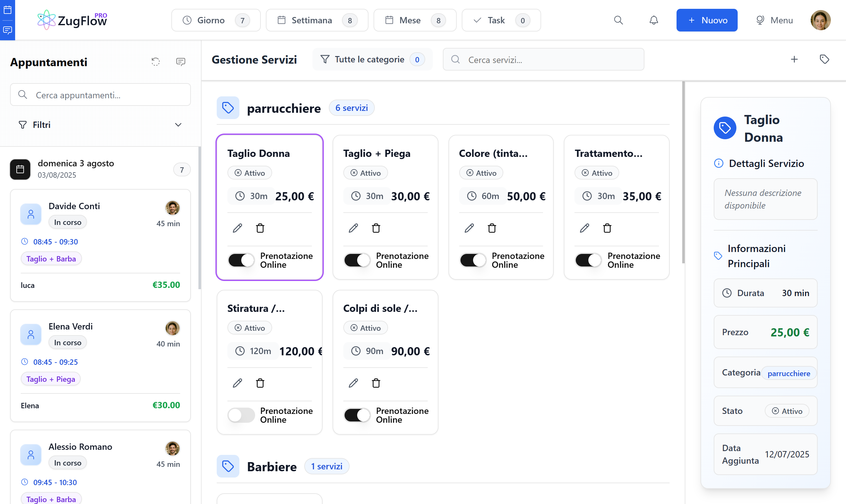Switch to Mese view

point(415,20)
